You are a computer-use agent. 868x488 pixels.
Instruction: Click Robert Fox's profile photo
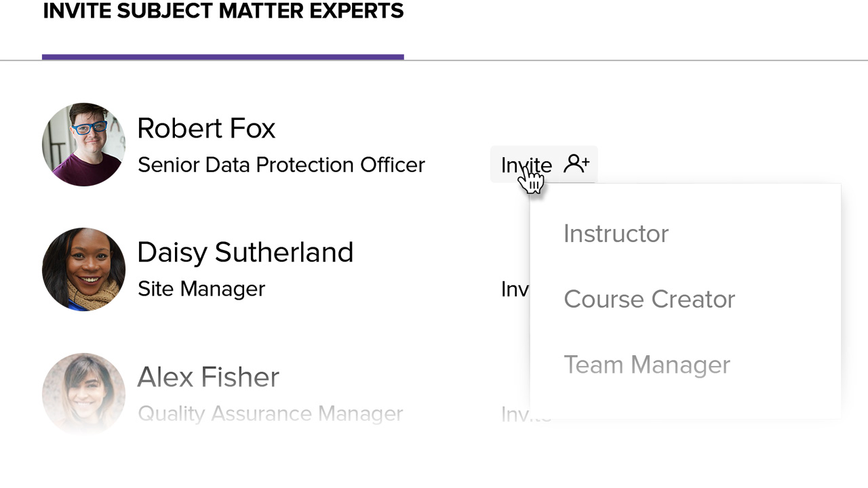[83, 144]
